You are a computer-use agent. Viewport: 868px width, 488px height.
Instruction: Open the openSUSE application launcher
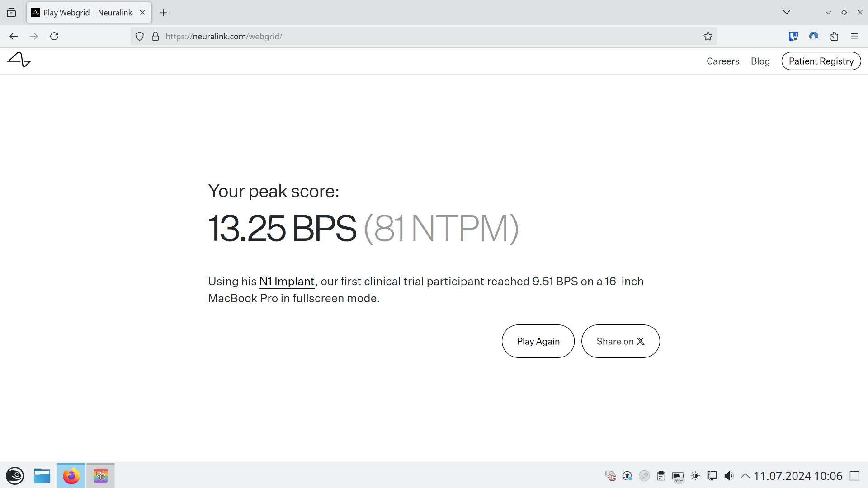coord(15,476)
